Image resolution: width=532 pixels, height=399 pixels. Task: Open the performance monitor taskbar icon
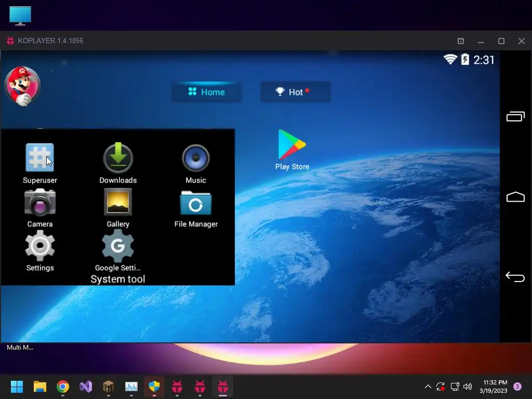pos(131,387)
